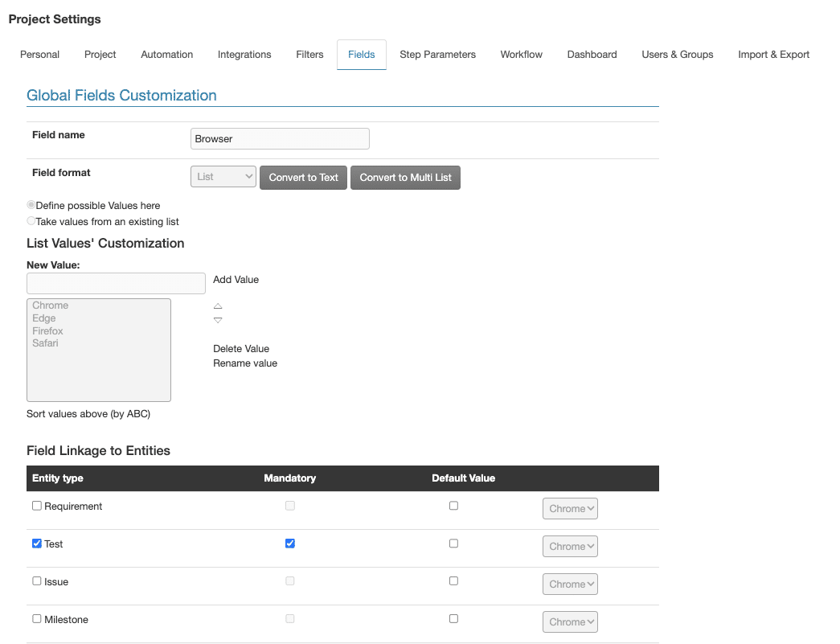Uncheck the Test entity type checkbox
This screenshot has height=644, width=840.
click(36, 544)
